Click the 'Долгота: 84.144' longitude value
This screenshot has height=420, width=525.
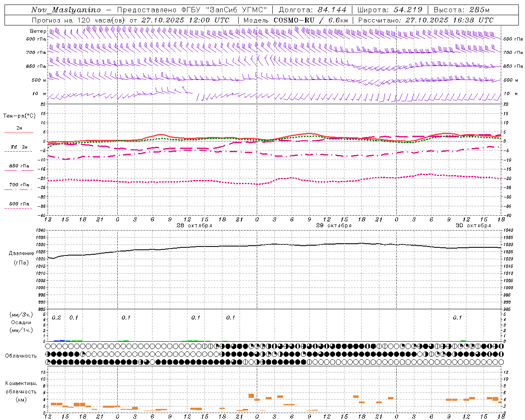coord(313,10)
